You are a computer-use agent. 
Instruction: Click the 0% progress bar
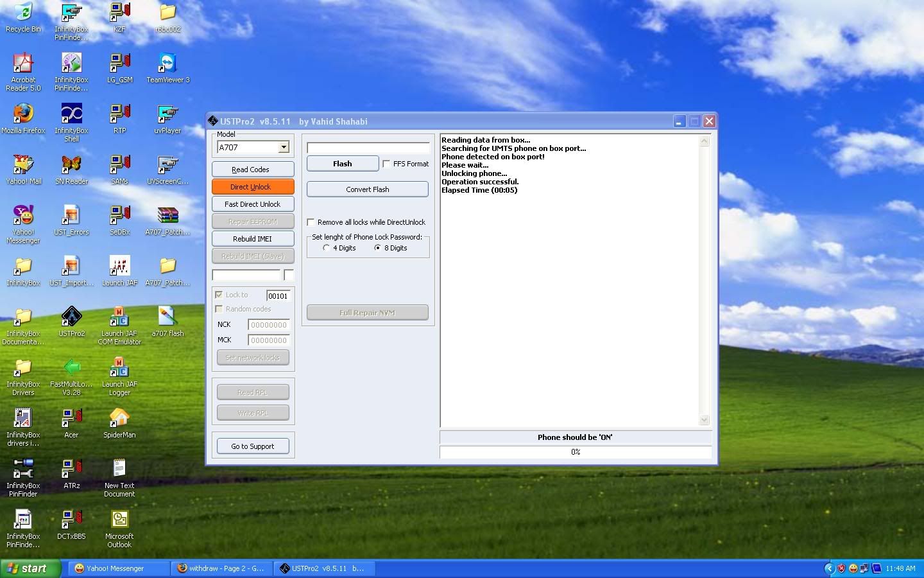click(576, 452)
